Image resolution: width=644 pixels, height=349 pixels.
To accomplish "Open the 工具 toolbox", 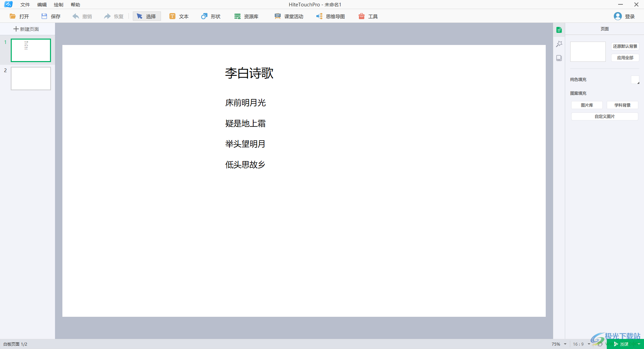I will tap(368, 16).
